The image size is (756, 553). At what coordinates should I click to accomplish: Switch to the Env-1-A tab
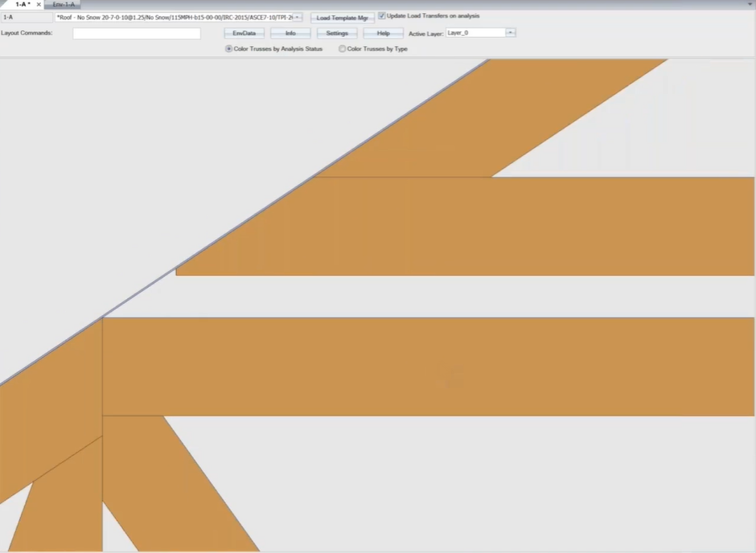click(64, 5)
